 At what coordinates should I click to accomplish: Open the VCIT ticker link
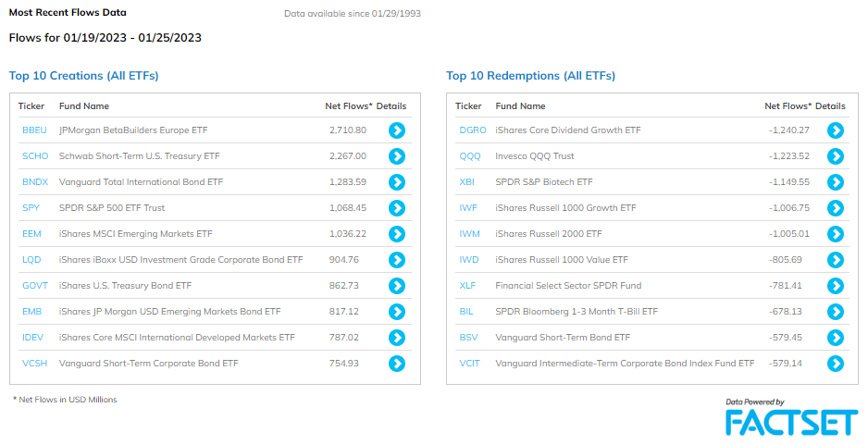click(x=469, y=364)
